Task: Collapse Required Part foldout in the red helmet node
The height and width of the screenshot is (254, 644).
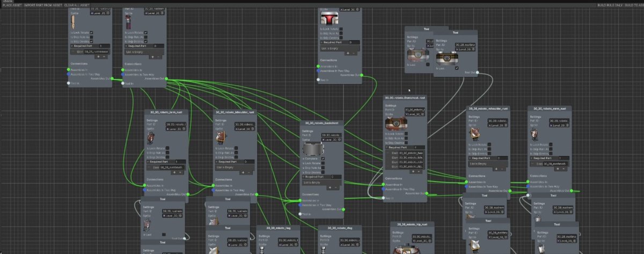Action: [x=320, y=41]
